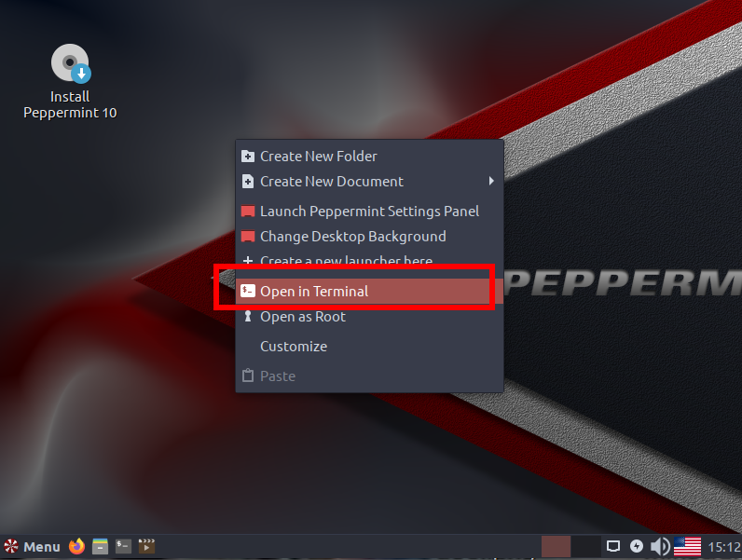742x560 pixels.
Task: Expand the Create New Document submenu arrow
Action: click(491, 181)
